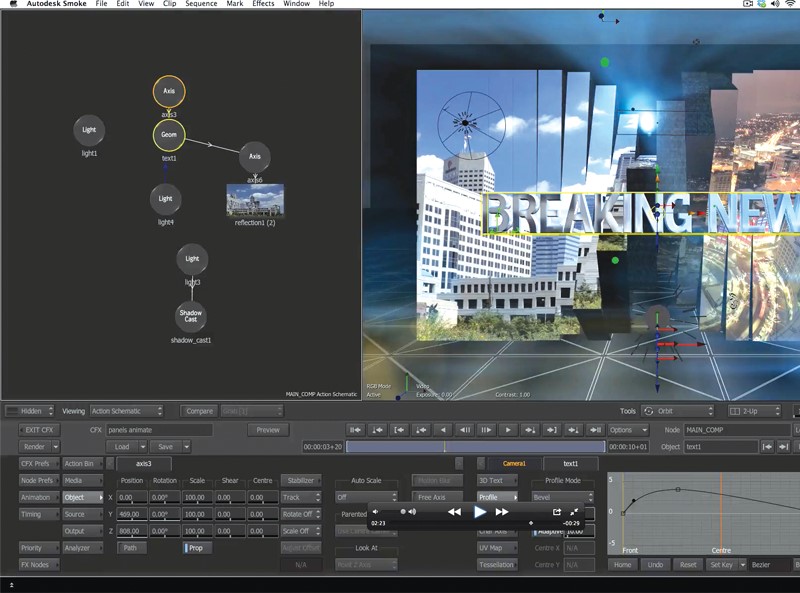
Task: Click the Preview button
Action: pyautogui.click(x=268, y=430)
